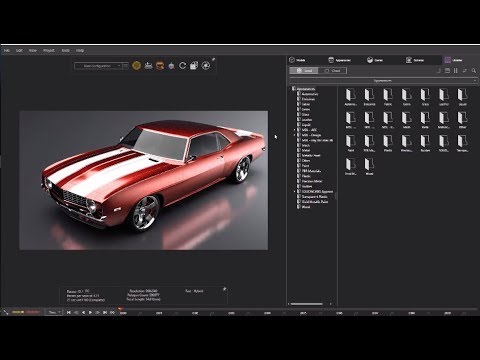This screenshot has height=360, width=480.
Task: Click the first icon in library toolbar row
Action: pos(439,71)
